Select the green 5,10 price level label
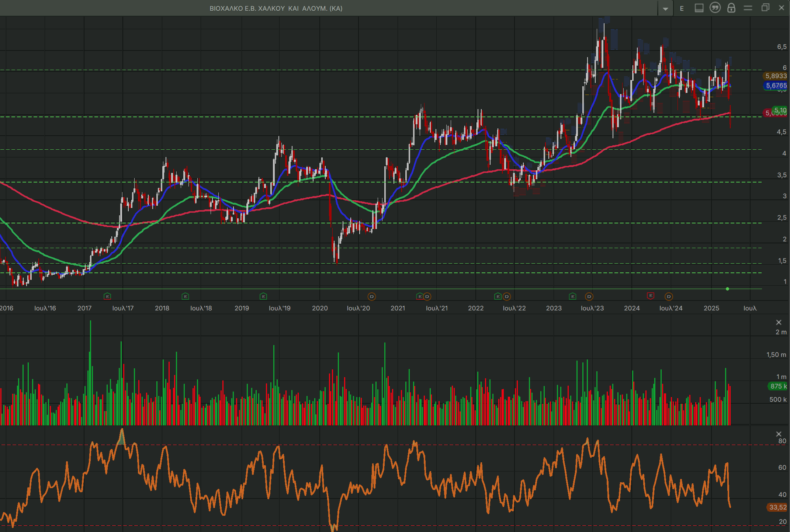This screenshot has height=532, width=790. point(780,110)
